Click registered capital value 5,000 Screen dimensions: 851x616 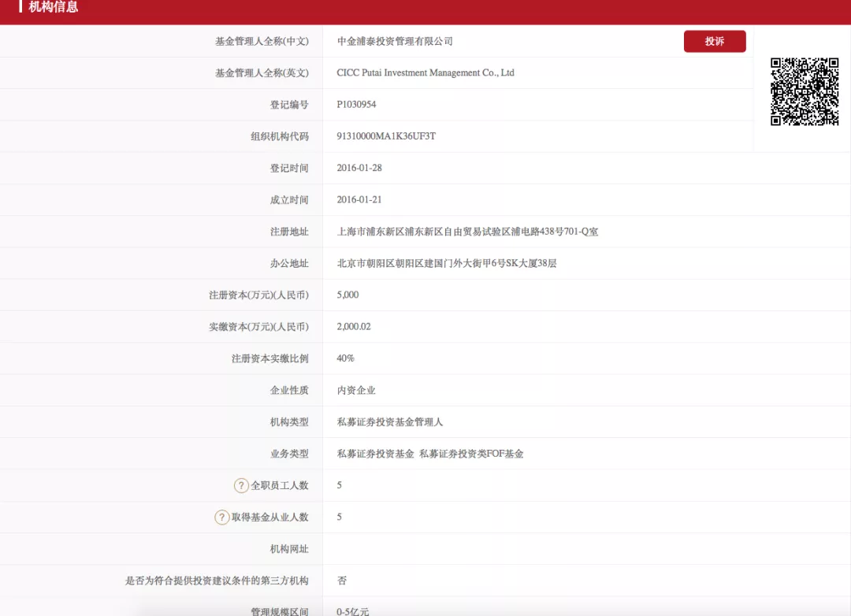[x=347, y=295]
